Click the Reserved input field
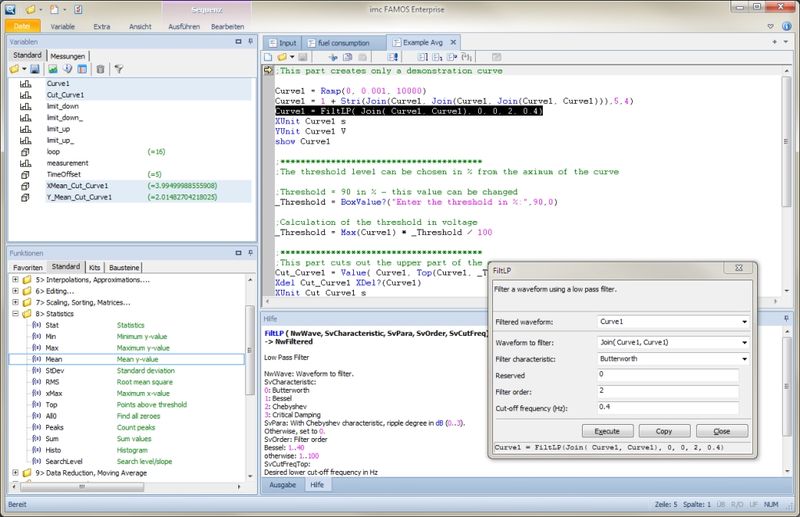 [668, 375]
